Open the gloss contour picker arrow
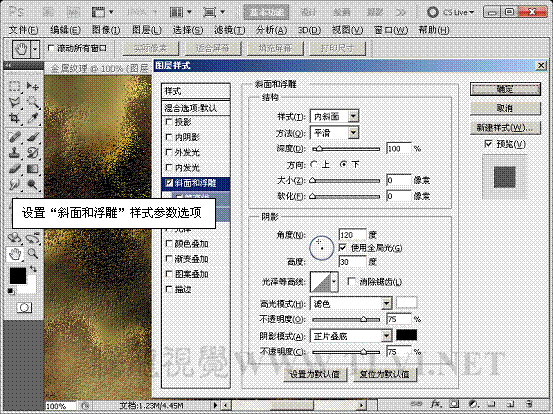Screen dimensions: 553x414 click(x=334, y=282)
